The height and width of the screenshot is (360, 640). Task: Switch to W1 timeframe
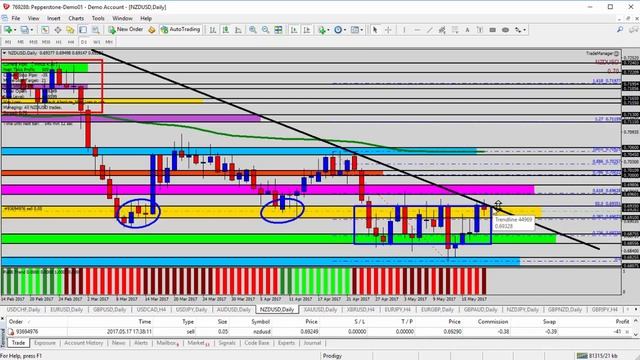click(x=96, y=42)
